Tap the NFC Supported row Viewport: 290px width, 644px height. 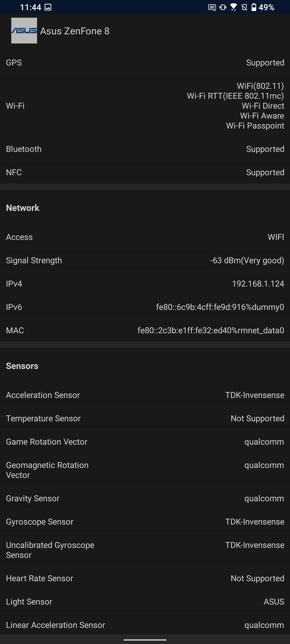pos(145,172)
